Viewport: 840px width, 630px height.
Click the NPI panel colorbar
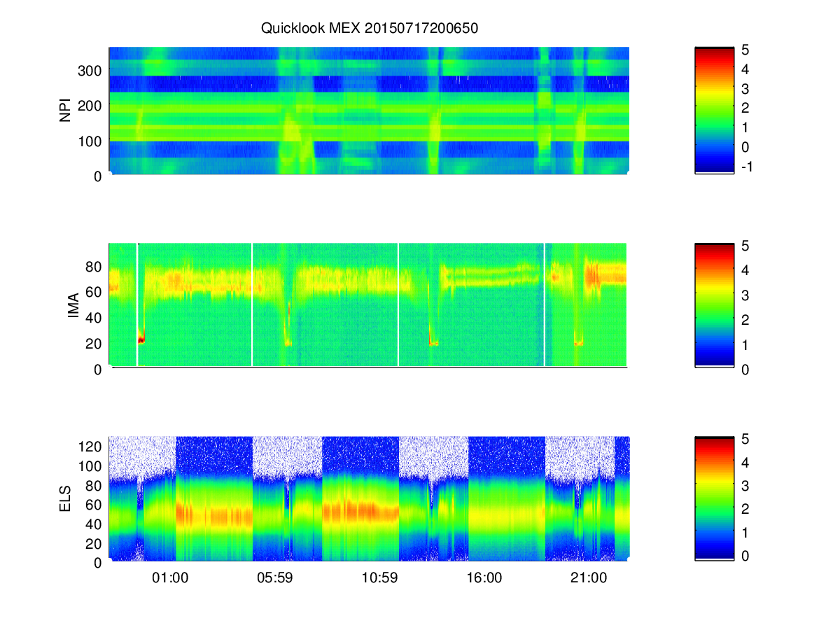point(714,110)
